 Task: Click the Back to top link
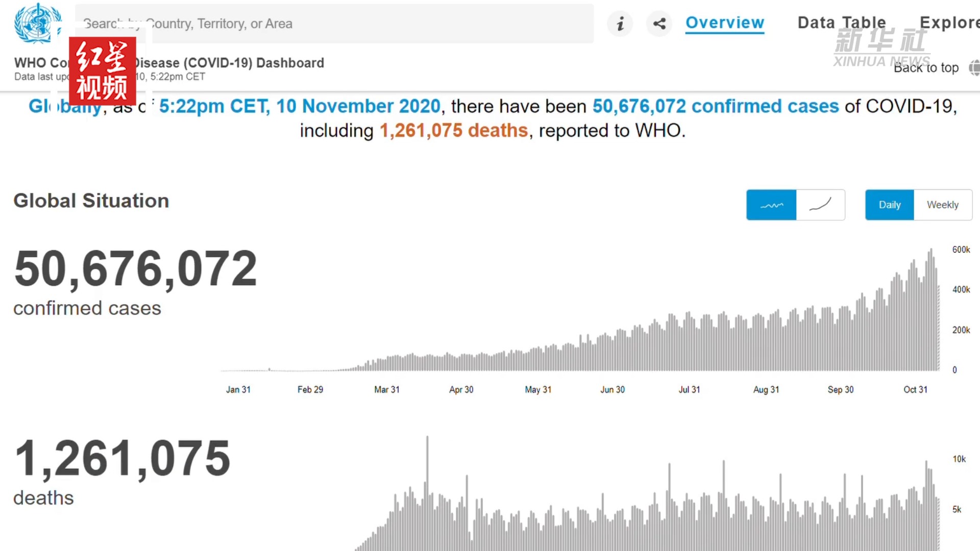tap(926, 68)
